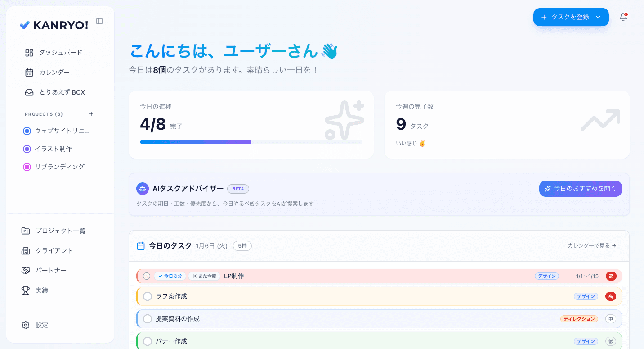This screenshot has height=349, width=644.
Task: Open the ダッシュボード icon in the sidebar
Action: [x=29, y=52]
